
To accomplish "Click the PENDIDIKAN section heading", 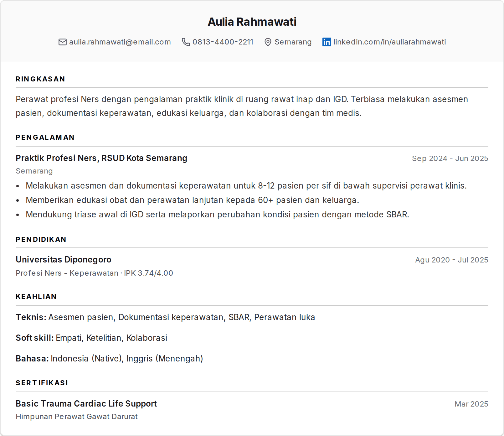I will (41, 239).
